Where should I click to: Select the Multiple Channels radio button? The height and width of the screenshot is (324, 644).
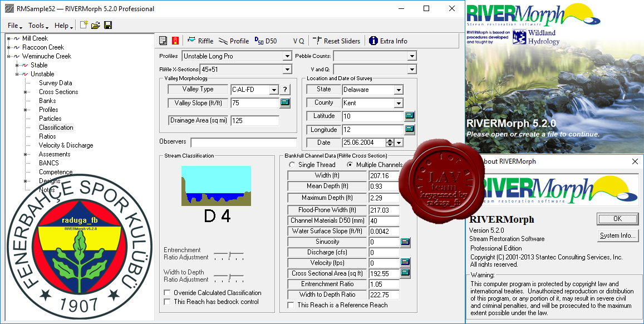pyautogui.click(x=350, y=165)
